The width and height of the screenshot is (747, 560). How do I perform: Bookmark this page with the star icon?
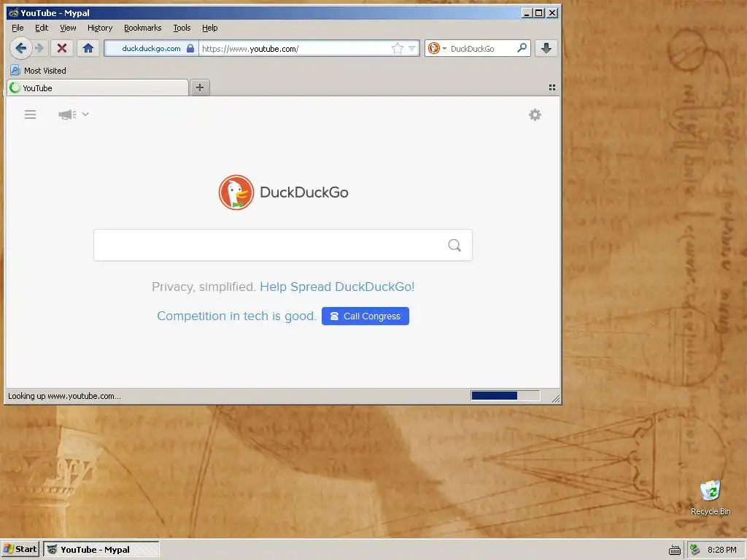point(398,48)
